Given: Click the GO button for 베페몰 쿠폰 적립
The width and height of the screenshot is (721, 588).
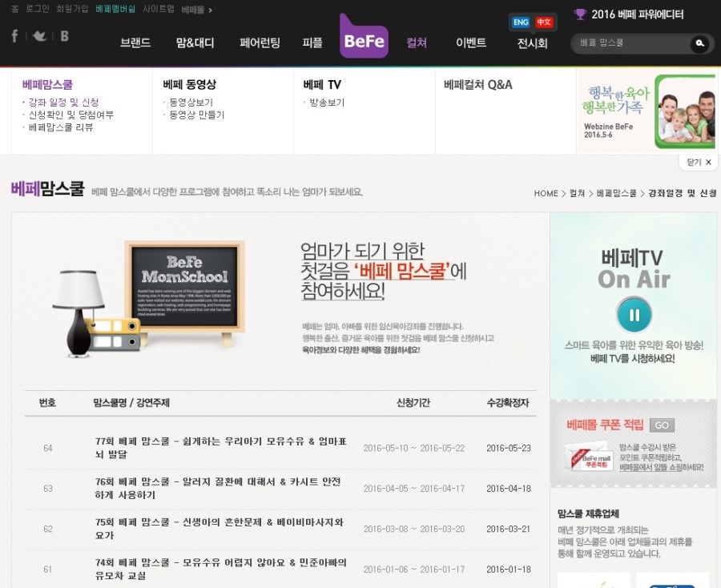Looking at the screenshot, I should pos(662,425).
